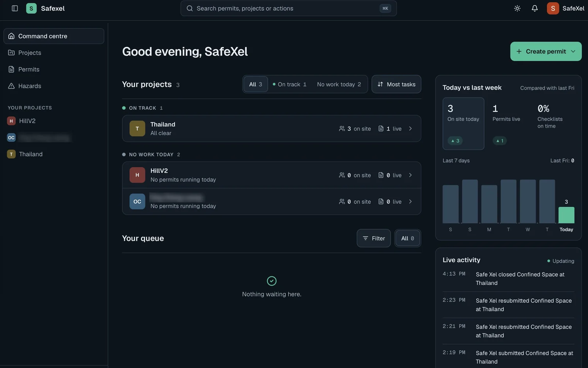Expand OC project row using its chevron

point(410,202)
